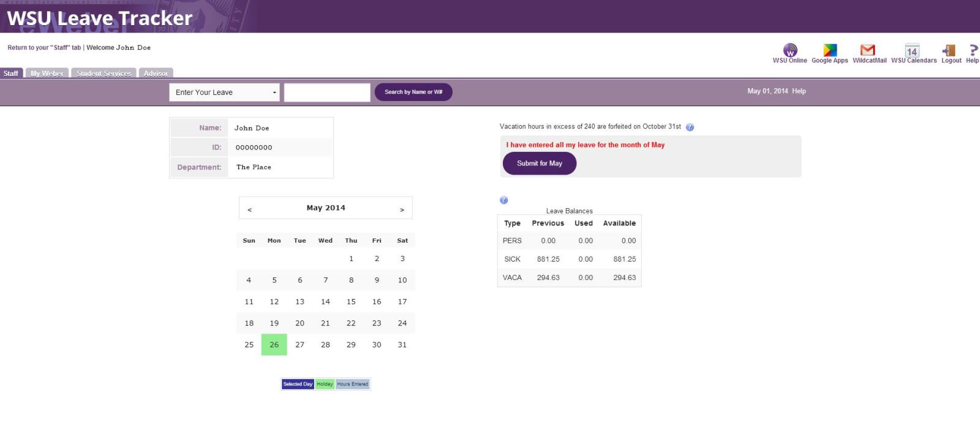Click help icon beside vacation forfeiture notice

[690, 127]
